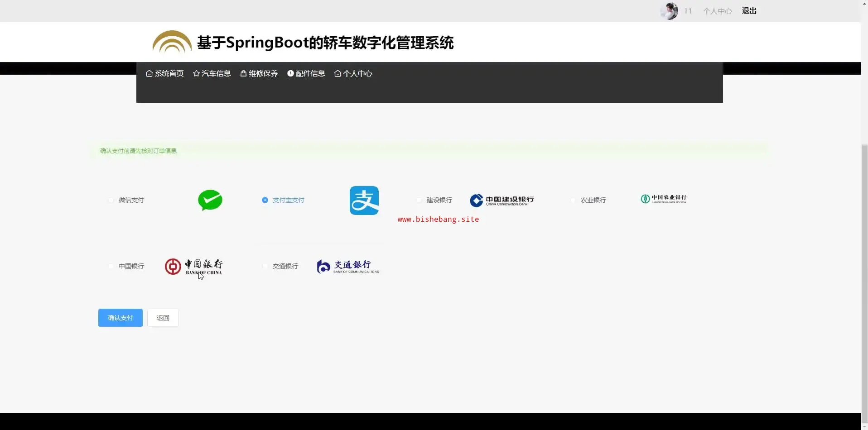The width and height of the screenshot is (868, 430).
Task: Click the blue 确认支付 button
Action: tap(121, 318)
